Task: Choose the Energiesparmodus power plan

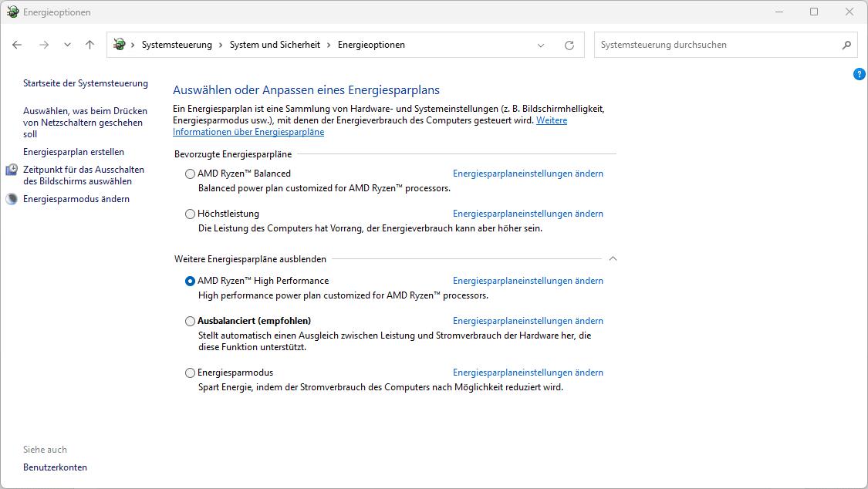Action: [190, 373]
